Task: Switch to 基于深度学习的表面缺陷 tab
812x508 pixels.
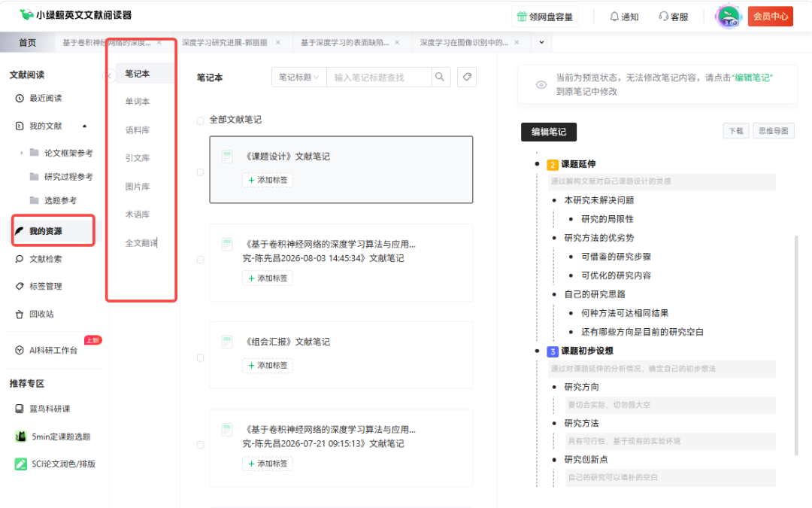Action: (345, 42)
